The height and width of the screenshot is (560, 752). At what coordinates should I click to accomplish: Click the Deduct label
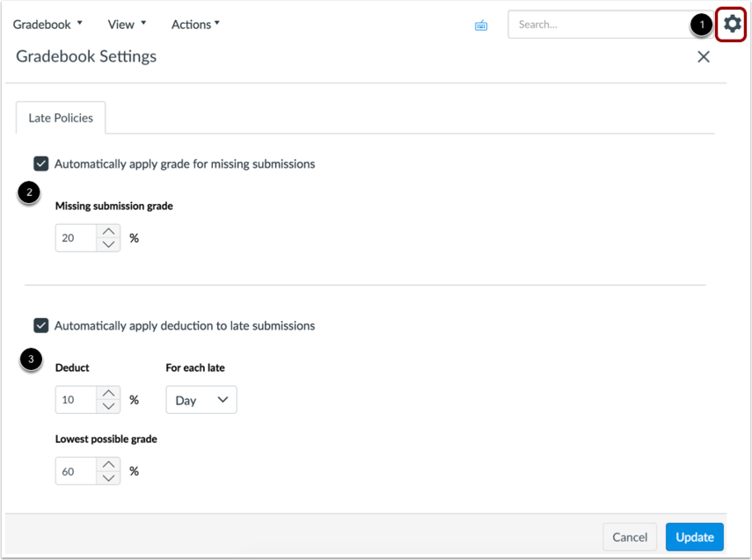(x=72, y=367)
